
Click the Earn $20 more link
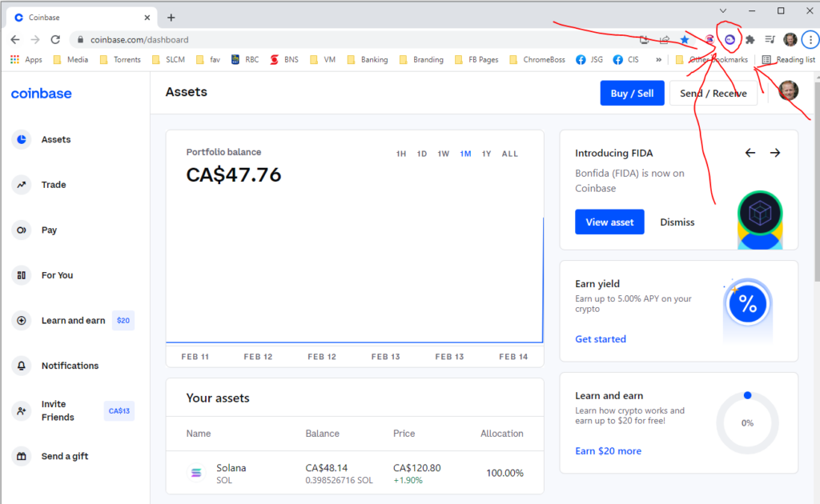[609, 450]
